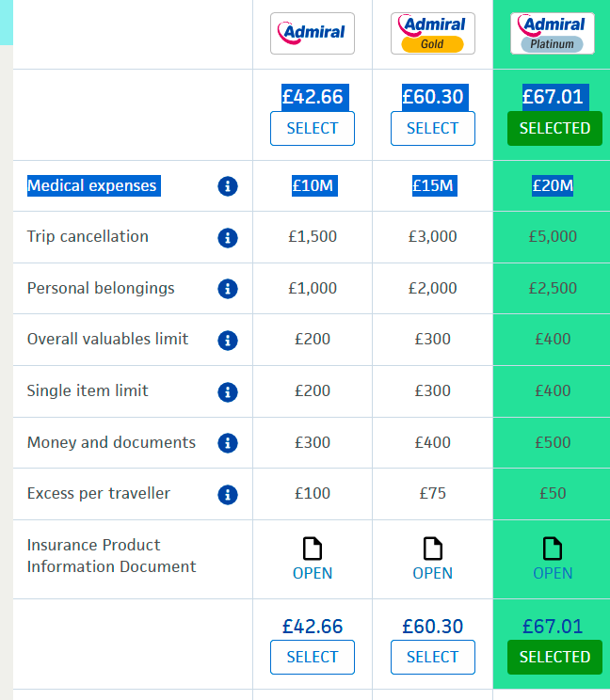Select the £60.30 Admiral Gold plan at top

coord(432,128)
